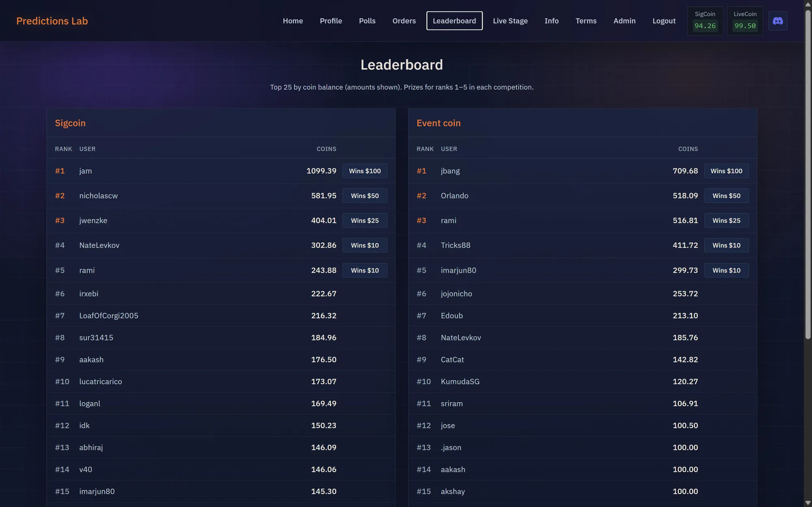
Task: Select user sur31415 in Sigcoin table
Action: click(96, 338)
